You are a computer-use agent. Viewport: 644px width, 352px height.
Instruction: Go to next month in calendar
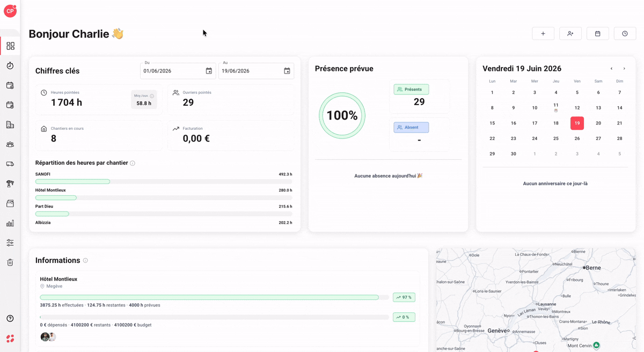click(x=624, y=69)
